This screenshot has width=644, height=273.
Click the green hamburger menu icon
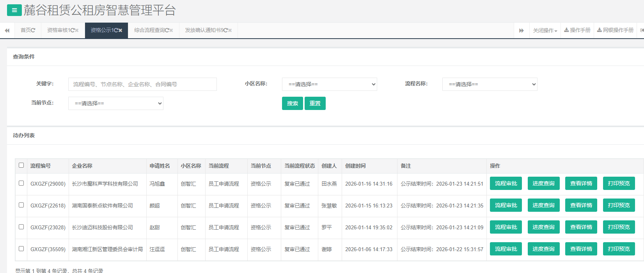coord(14,10)
